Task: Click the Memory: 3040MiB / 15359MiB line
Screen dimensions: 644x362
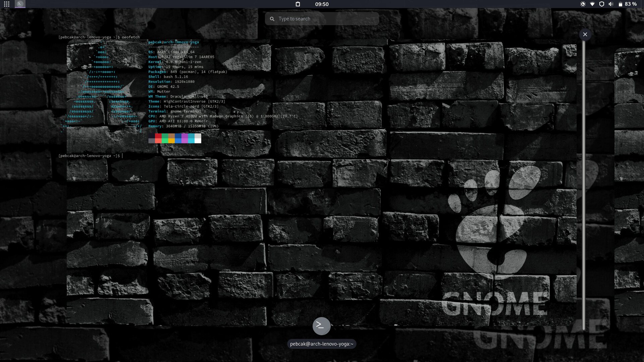Action: (x=183, y=126)
